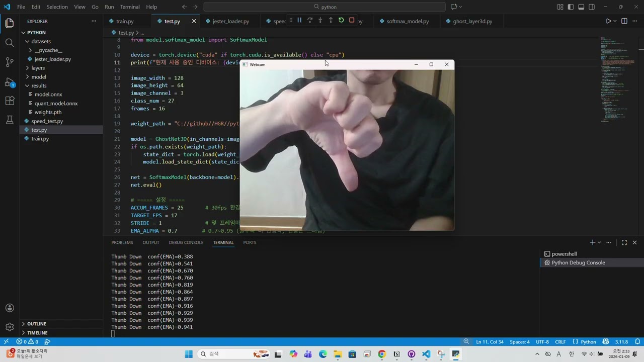Image resolution: width=644 pixels, height=362 pixels.
Task: Click Ln 11, Col 34 status item
Action: click(x=490, y=342)
